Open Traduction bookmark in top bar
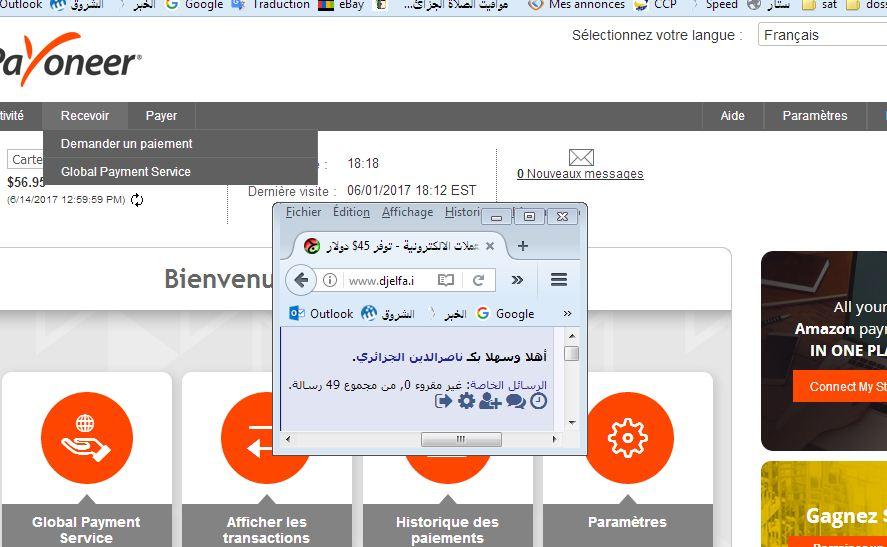The width and height of the screenshot is (887, 547). tap(272, 5)
